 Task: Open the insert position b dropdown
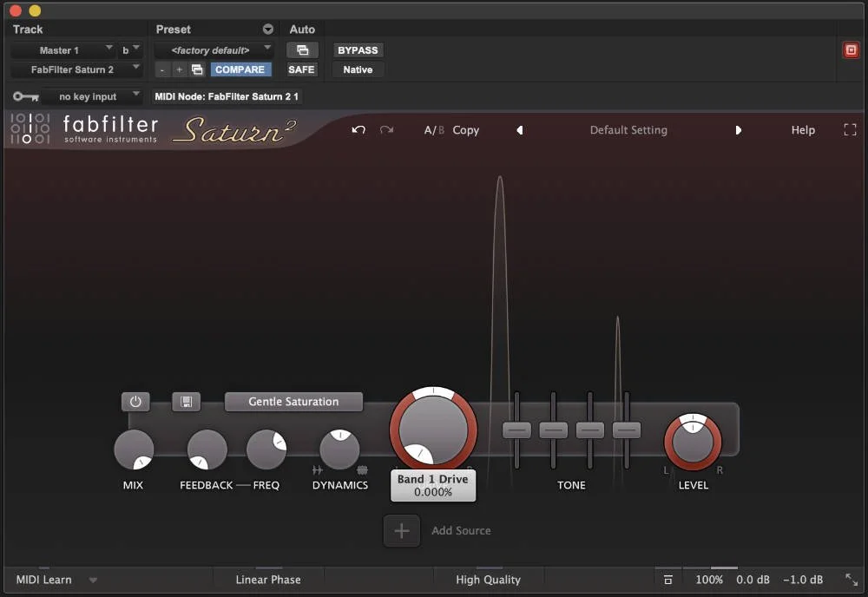pos(130,50)
